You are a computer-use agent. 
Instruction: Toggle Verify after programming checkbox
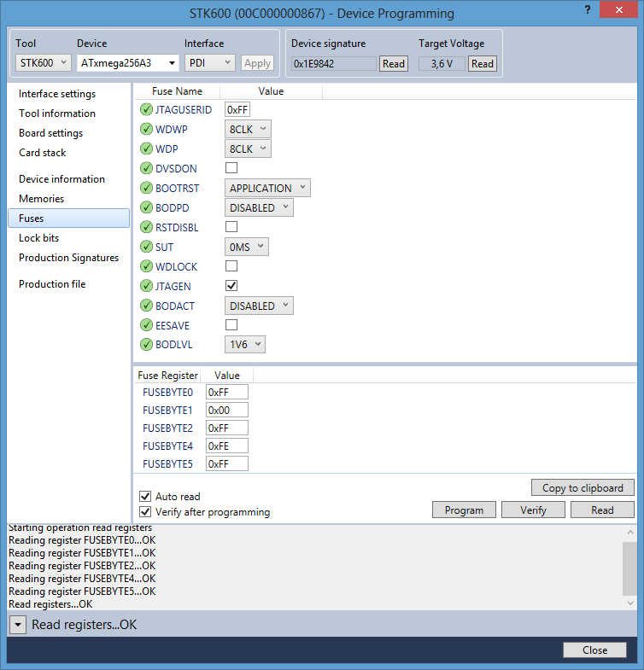click(145, 511)
